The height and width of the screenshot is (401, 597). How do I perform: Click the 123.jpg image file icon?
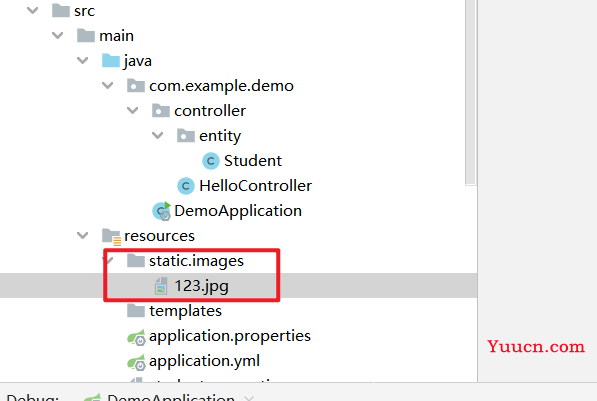click(161, 286)
